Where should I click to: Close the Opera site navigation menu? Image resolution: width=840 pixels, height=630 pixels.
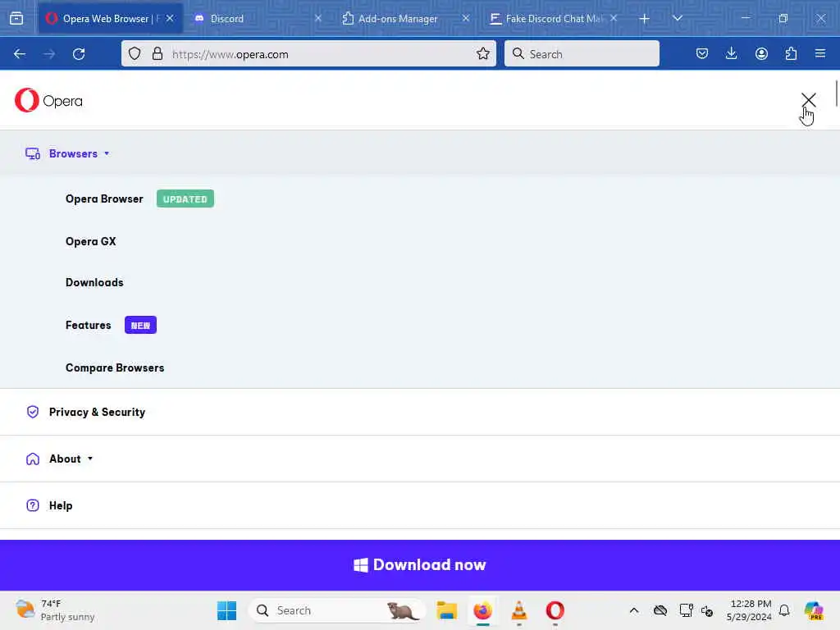pos(808,99)
